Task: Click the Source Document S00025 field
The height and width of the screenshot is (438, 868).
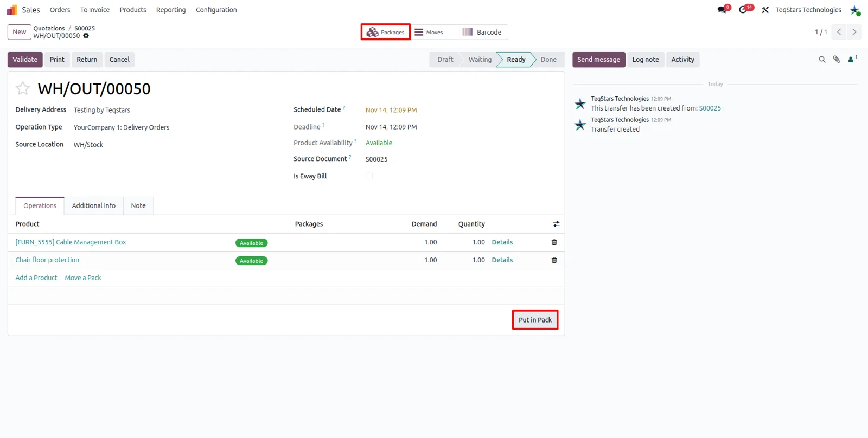Action: (376, 159)
